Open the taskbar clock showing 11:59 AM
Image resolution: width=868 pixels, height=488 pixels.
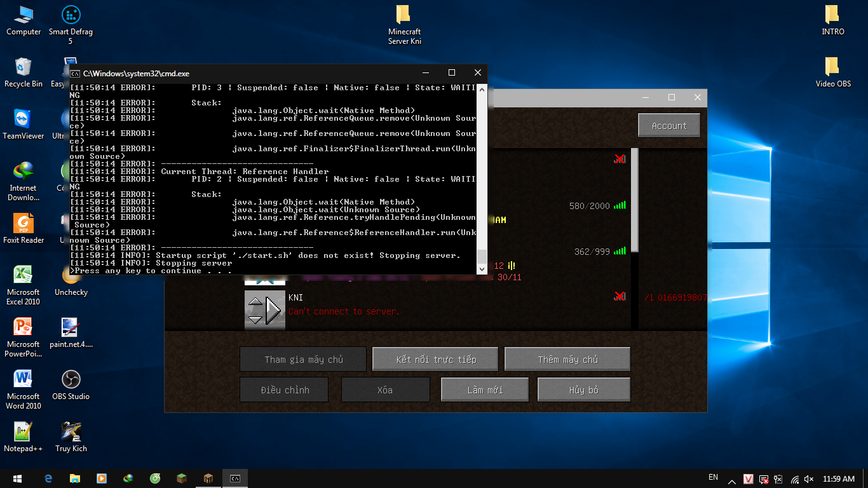pos(839,479)
